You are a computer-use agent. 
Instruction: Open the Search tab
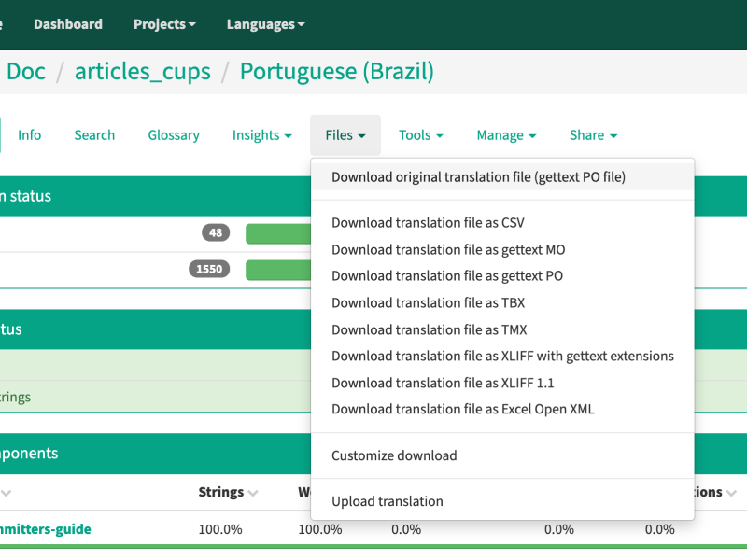[94, 135]
